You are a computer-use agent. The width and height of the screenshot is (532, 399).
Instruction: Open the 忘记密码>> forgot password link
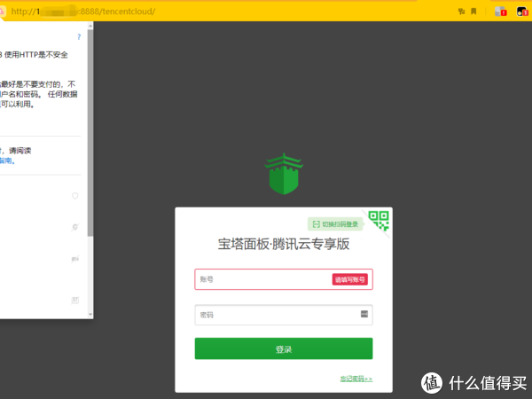356,379
